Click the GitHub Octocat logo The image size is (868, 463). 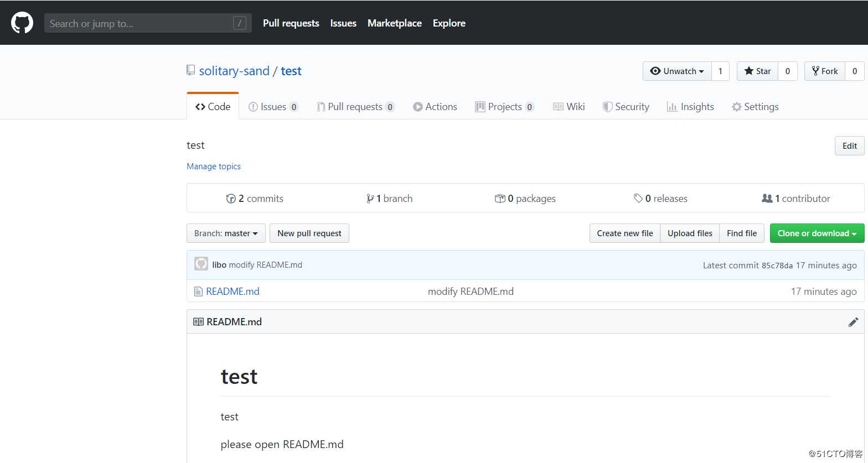(x=22, y=23)
